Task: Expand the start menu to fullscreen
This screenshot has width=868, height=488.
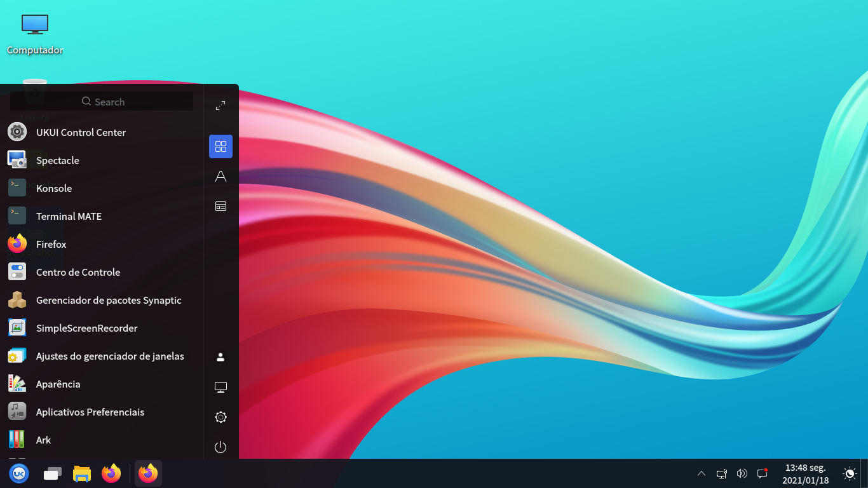Action: 220,105
